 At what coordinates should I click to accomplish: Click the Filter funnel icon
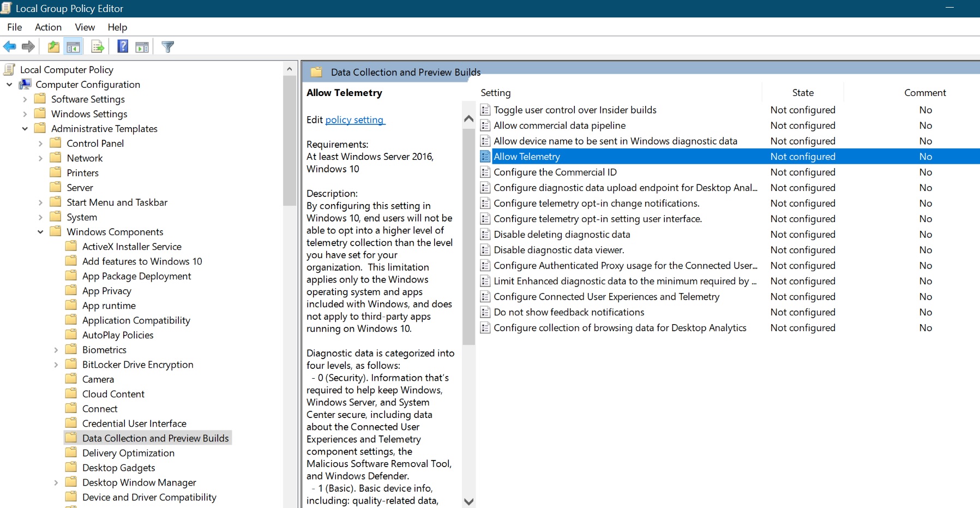pyautogui.click(x=168, y=47)
